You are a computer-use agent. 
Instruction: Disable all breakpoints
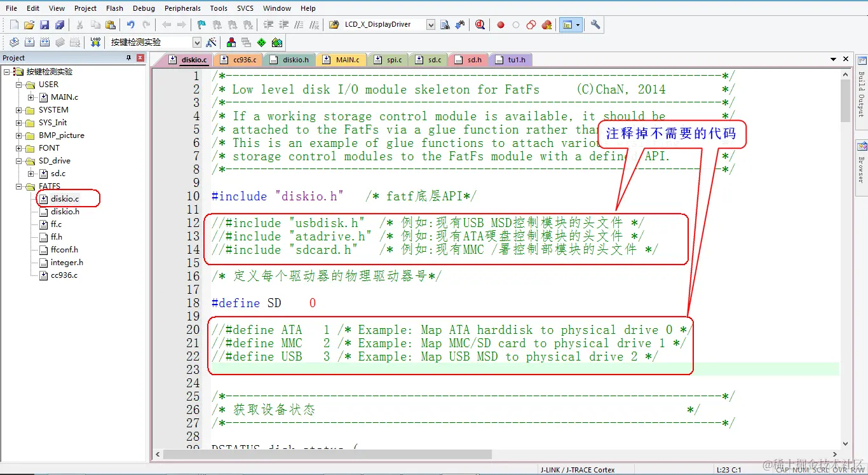click(531, 25)
